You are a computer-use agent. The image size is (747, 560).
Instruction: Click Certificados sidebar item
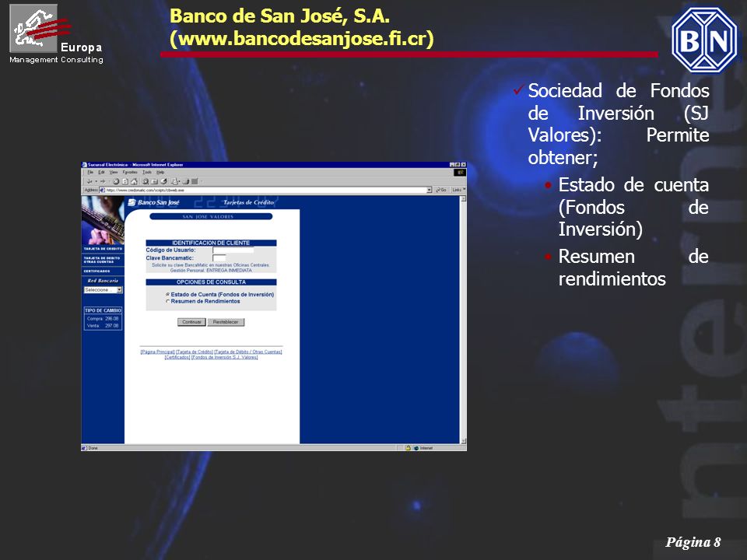click(96, 271)
